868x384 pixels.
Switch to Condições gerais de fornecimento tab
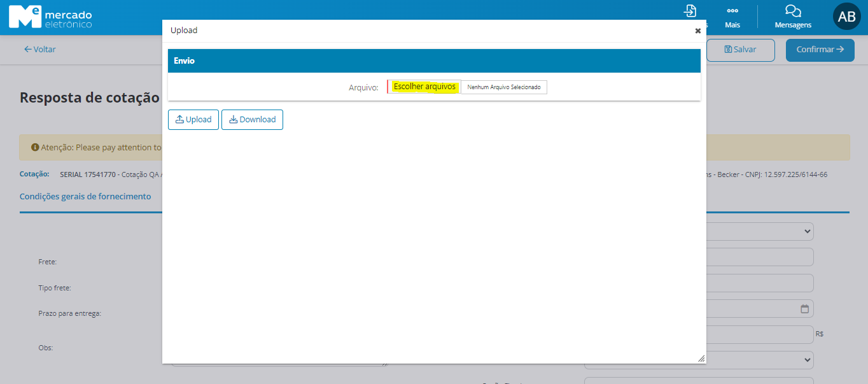tap(85, 197)
